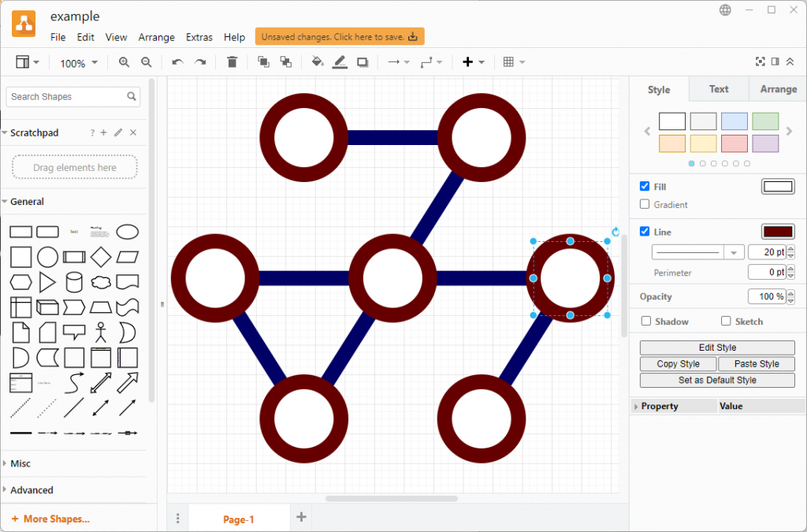Open the Arrange menu
The height and width of the screenshot is (532, 807).
coord(157,37)
